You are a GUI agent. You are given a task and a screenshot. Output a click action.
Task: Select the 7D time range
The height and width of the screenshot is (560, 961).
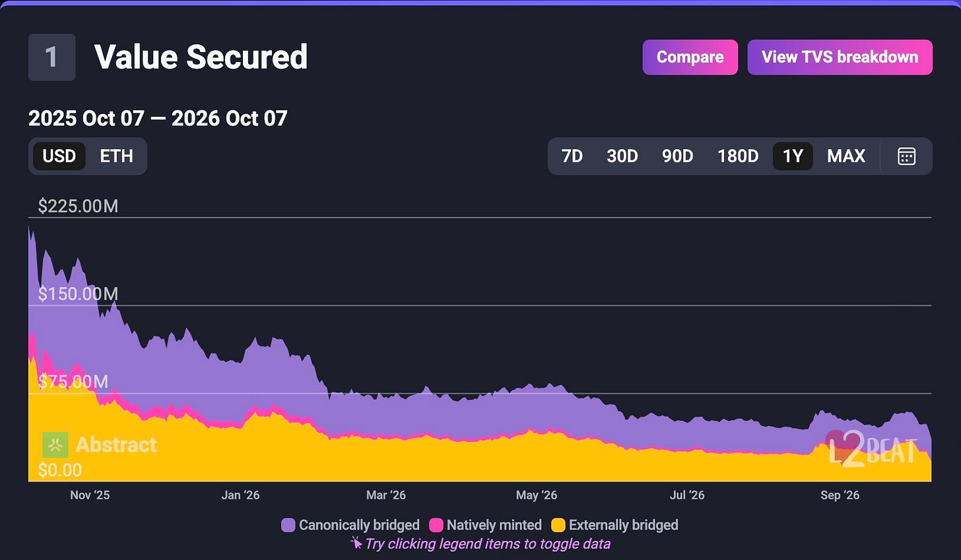click(572, 156)
